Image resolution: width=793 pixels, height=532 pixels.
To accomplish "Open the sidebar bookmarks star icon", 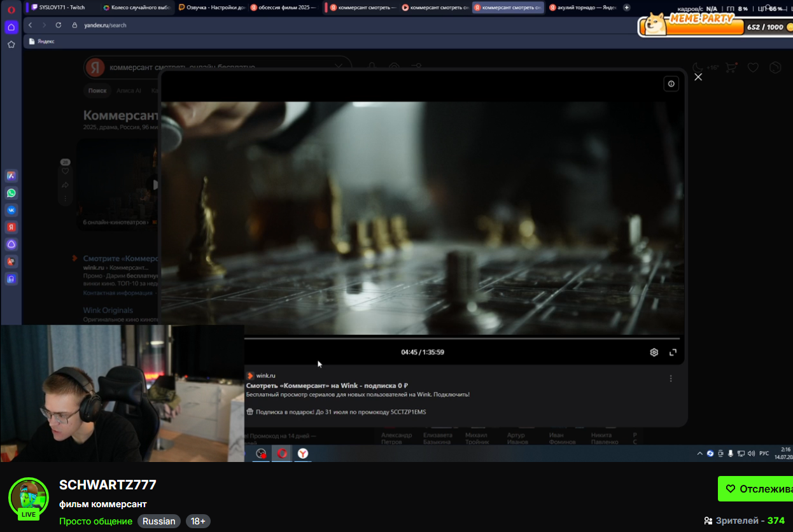I will 11,45.
